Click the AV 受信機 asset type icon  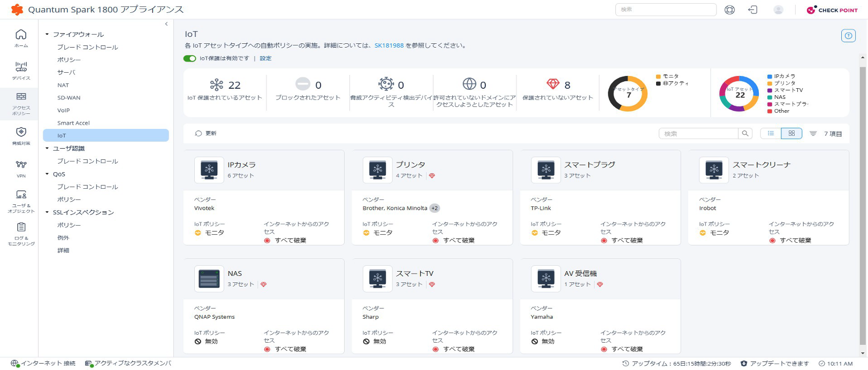[x=546, y=279]
